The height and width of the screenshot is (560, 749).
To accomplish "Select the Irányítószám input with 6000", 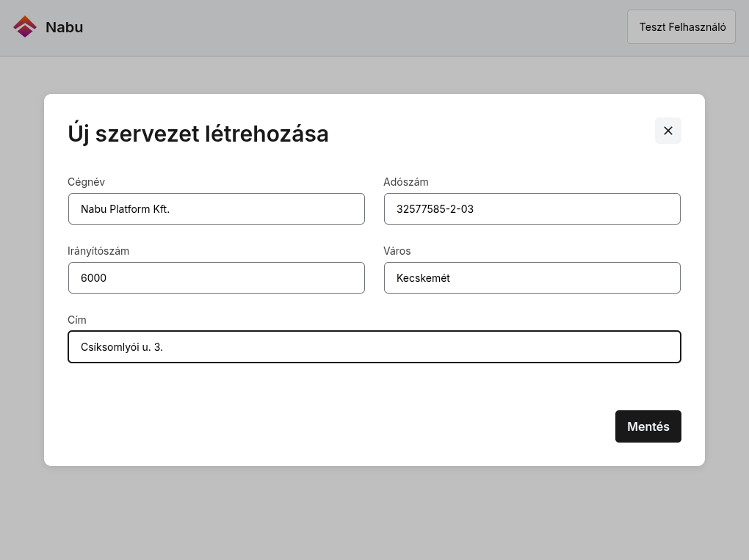I will (x=217, y=278).
